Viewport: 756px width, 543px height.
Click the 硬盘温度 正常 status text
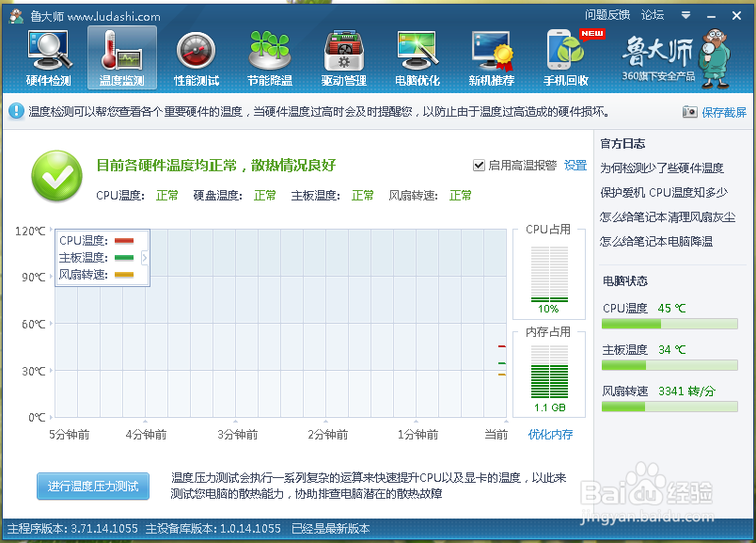(x=235, y=196)
